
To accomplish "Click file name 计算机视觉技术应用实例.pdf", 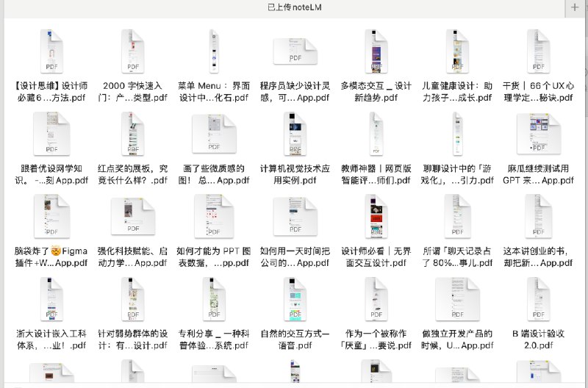I will pos(295,174).
